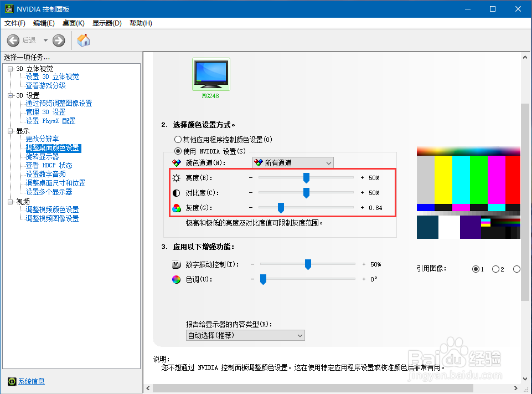The width and height of the screenshot is (532, 394).
Task: Click the hue color wheel icon
Action: click(177, 279)
